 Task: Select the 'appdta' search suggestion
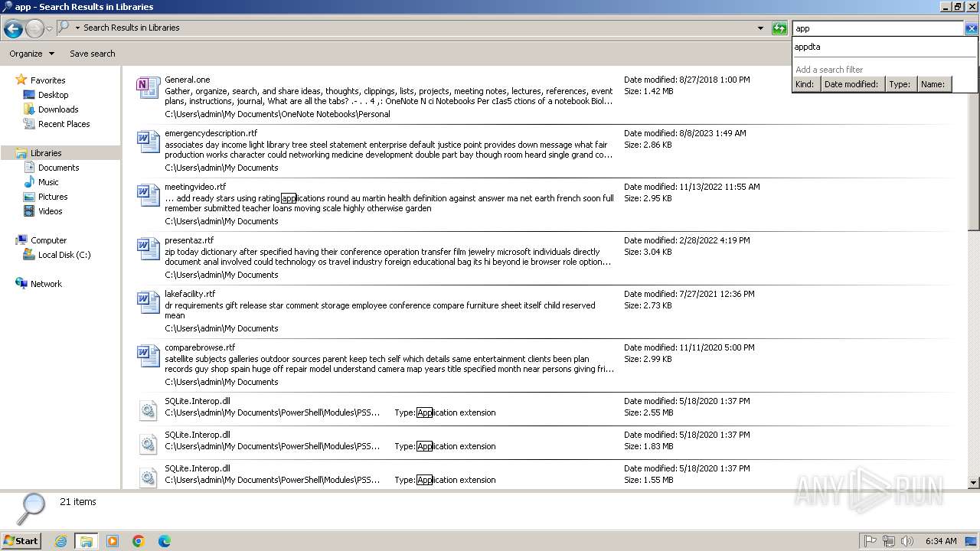[884, 47]
